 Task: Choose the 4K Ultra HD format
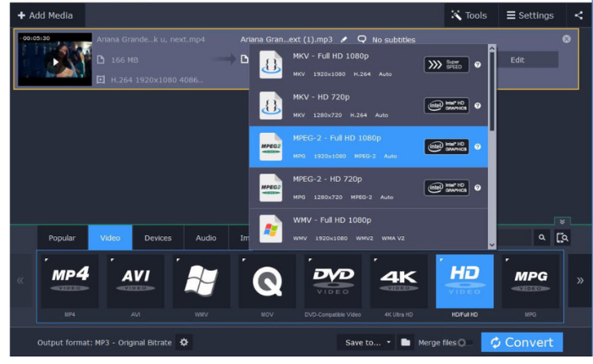399,281
